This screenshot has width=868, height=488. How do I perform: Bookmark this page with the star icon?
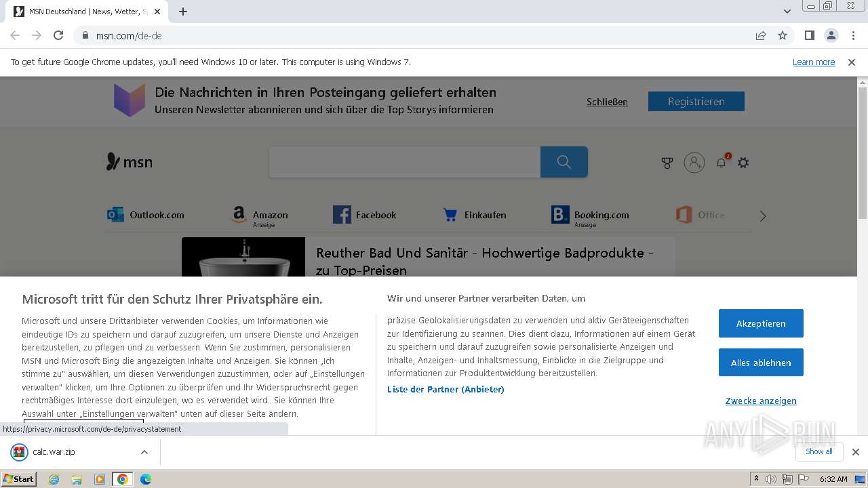(783, 35)
